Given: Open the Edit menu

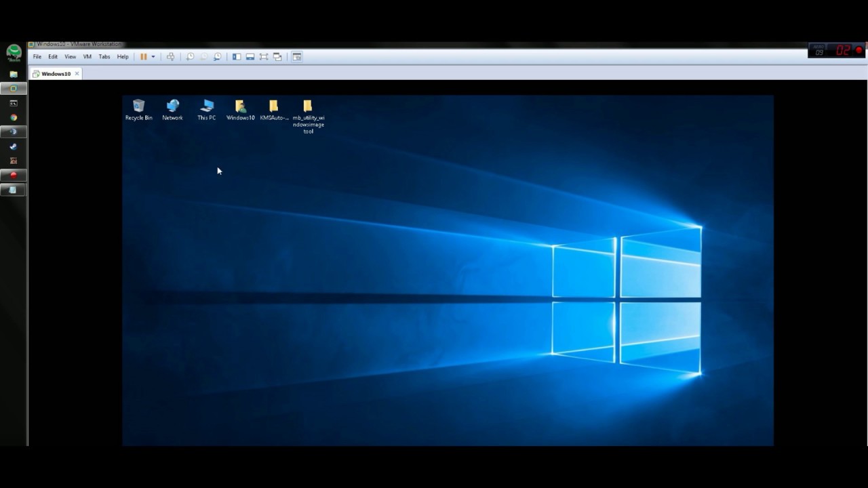Looking at the screenshot, I should (53, 57).
